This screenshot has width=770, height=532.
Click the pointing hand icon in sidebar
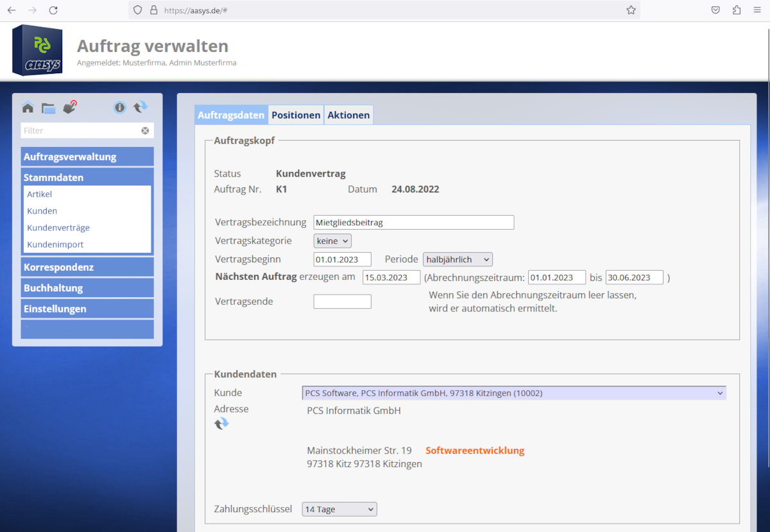click(70, 107)
